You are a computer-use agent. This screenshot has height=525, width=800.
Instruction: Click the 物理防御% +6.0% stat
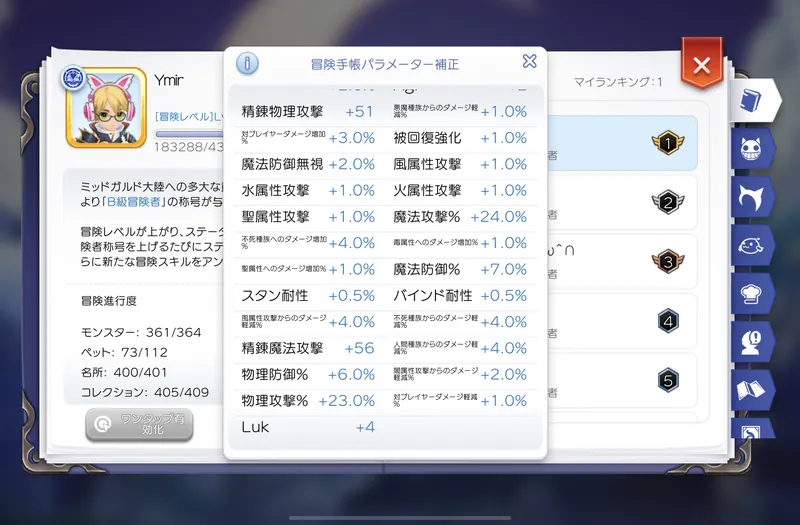click(x=308, y=374)
